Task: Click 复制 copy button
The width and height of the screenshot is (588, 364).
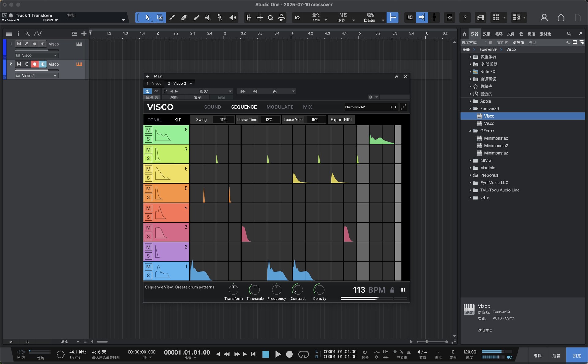Action: tap(198, 97)
